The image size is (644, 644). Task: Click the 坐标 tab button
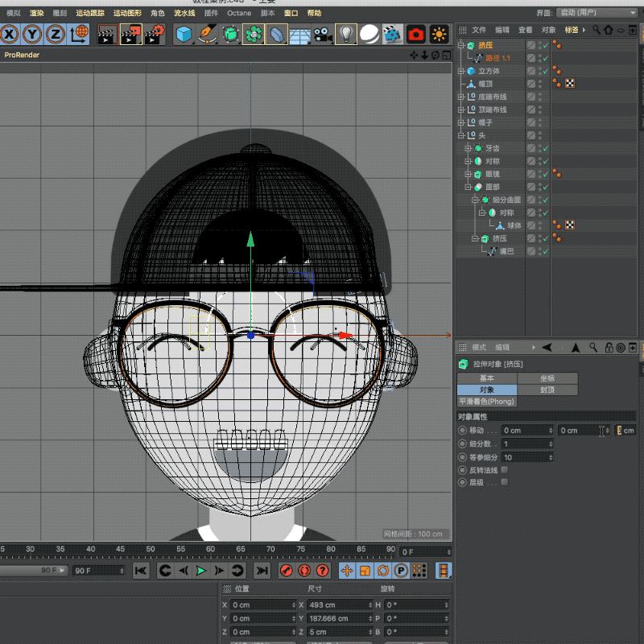tap(547, 378)
